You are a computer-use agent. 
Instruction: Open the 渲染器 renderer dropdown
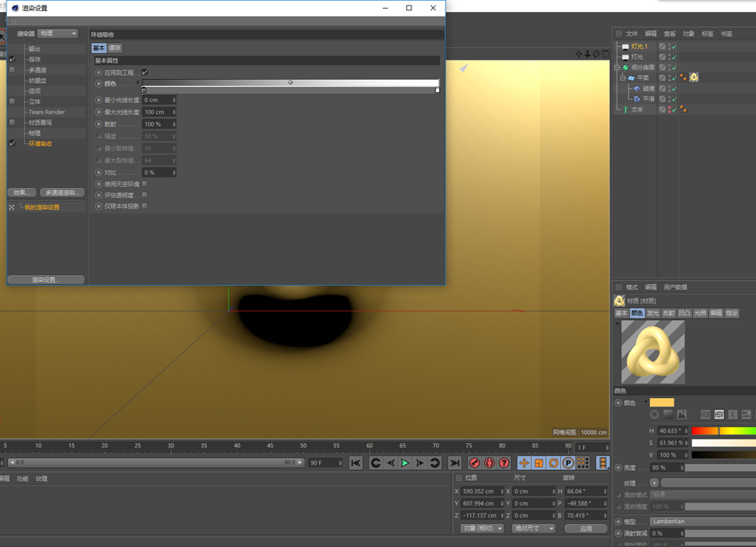coord(58,33)
